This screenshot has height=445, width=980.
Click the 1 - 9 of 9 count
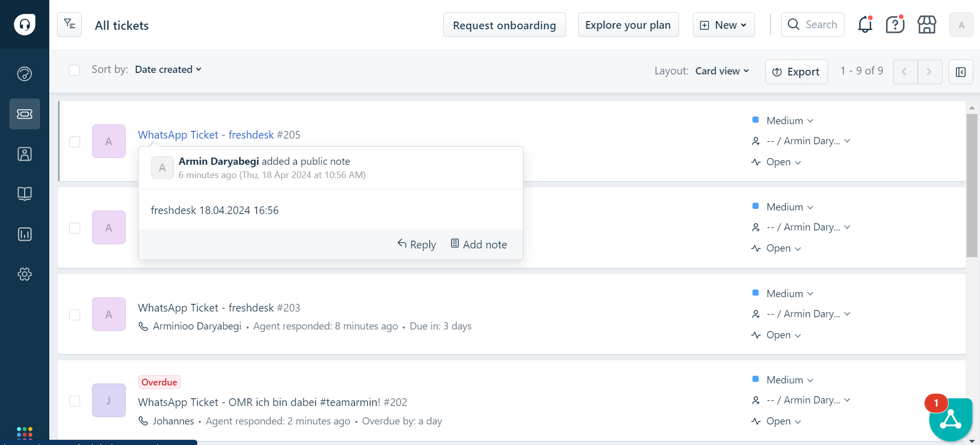(x=861, y=71)
